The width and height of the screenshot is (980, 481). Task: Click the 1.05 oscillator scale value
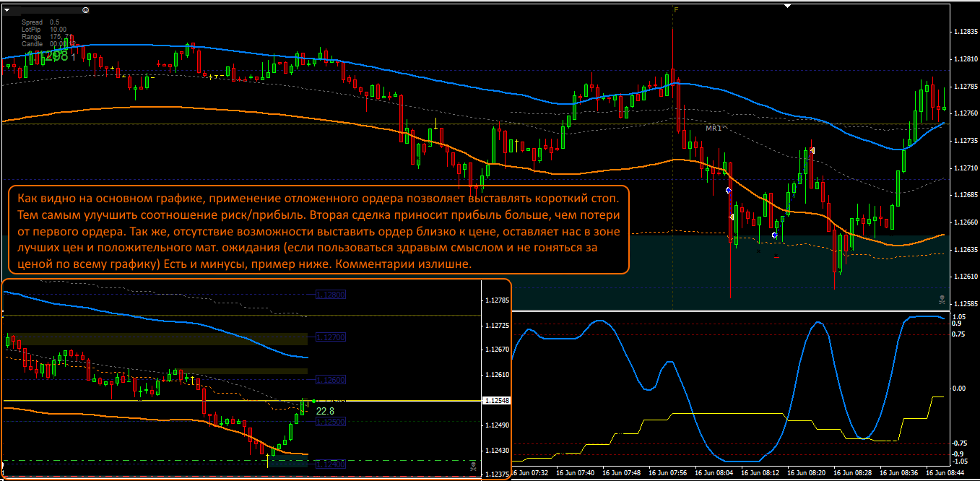click(x=959, y=316)
